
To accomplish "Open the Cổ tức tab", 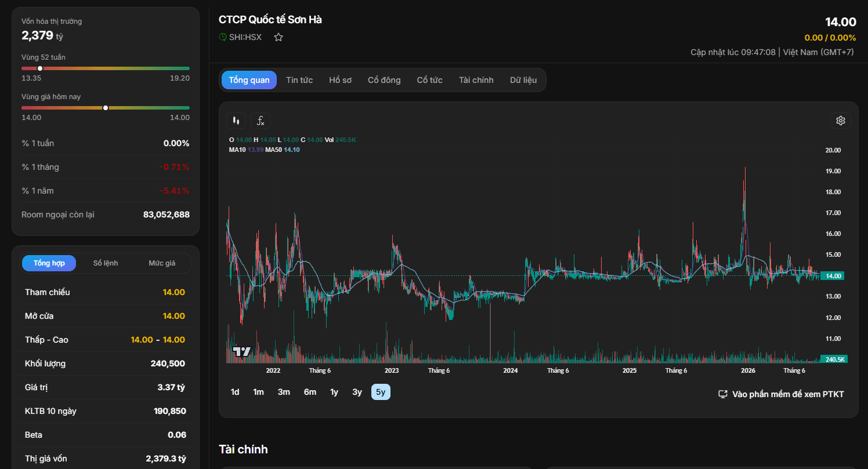I will 430,80.
